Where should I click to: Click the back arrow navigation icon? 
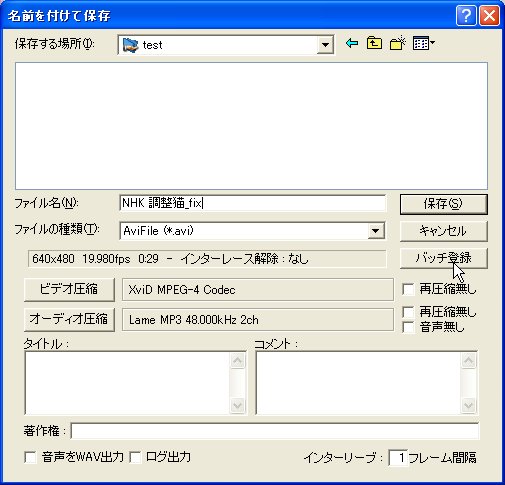tap(352, 43)
